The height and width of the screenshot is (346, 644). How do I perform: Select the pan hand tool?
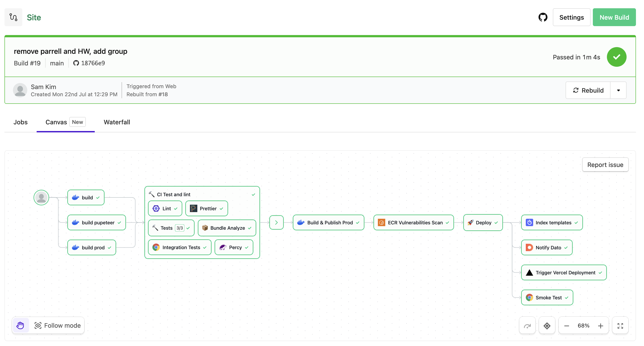(21, 325)
